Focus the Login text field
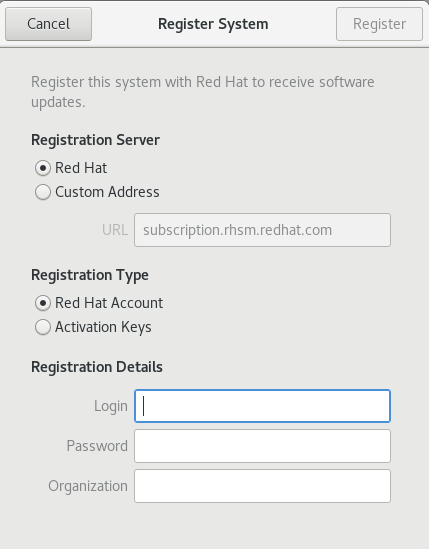 [x=262, y=406]
